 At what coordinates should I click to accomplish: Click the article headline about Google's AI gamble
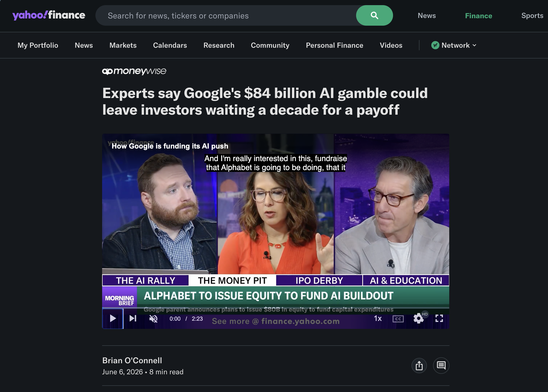tap(265, 101)
